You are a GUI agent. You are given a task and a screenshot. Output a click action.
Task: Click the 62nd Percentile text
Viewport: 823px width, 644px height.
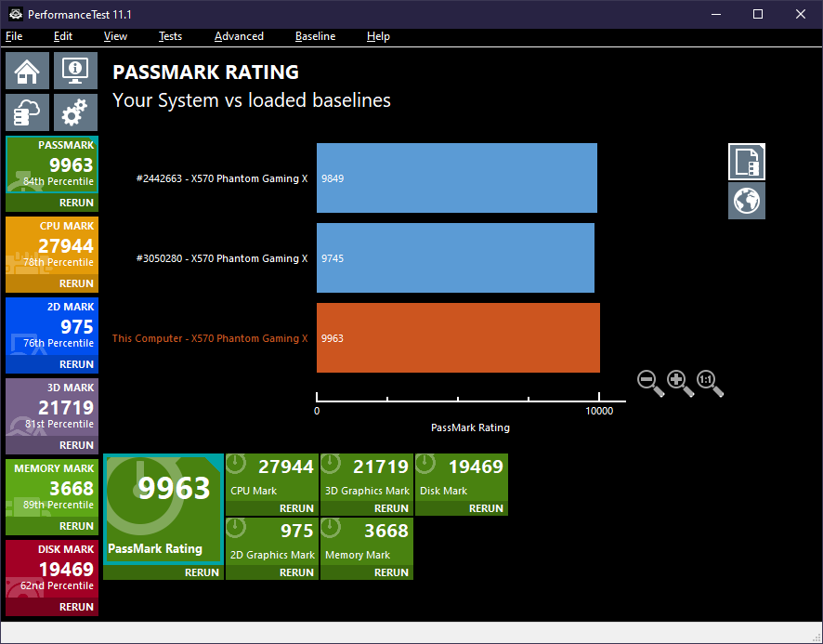point(57,585)
